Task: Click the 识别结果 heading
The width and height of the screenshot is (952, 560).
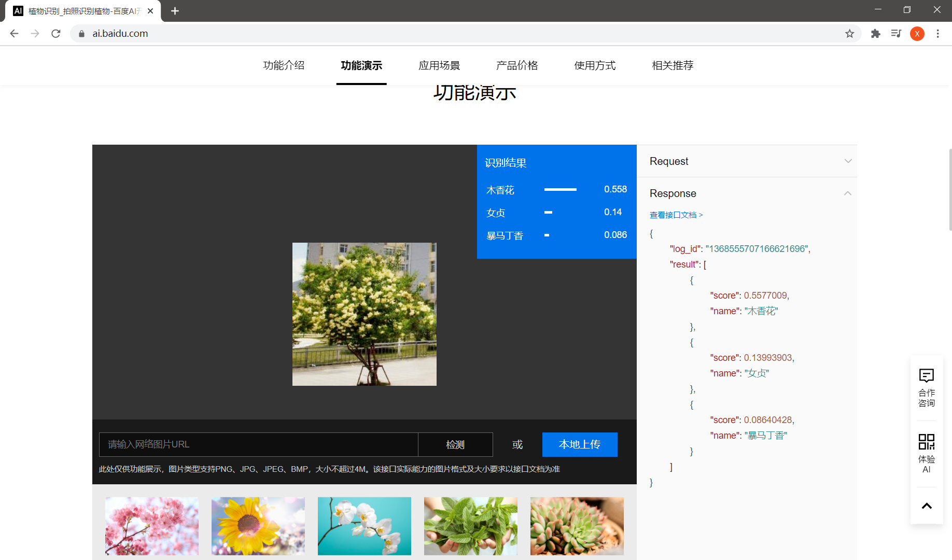Action: click(506, 163)
